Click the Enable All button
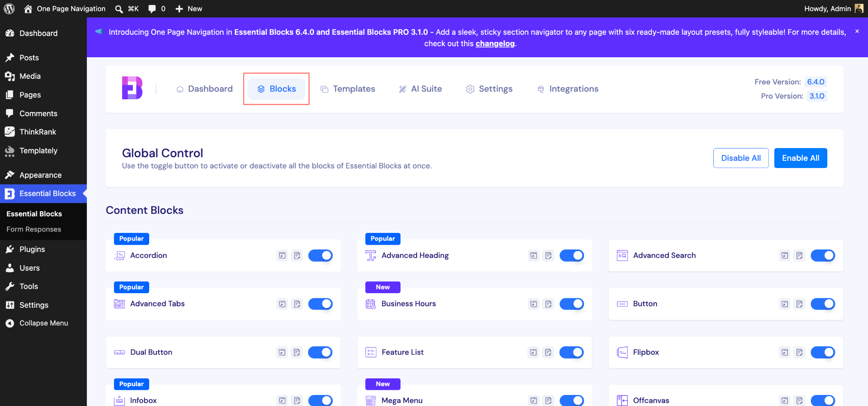This screenshot has width=868, height=406. click(x=801, y=158)
